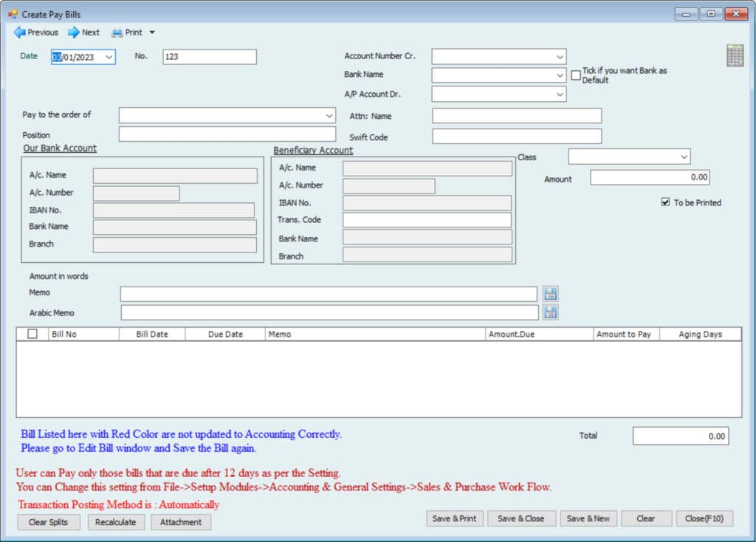Screen dimensions: 756x542
Task: Click the Position input field
Action: point(227,134)
